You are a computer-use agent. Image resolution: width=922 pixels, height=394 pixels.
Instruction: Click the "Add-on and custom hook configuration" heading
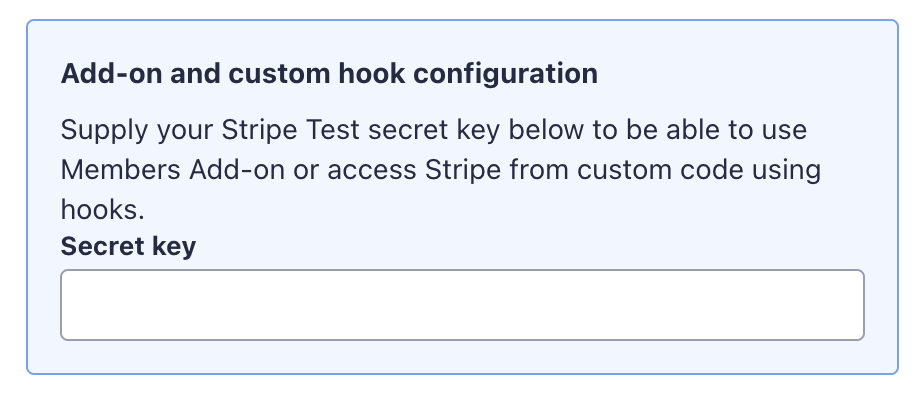click(329, 74)
